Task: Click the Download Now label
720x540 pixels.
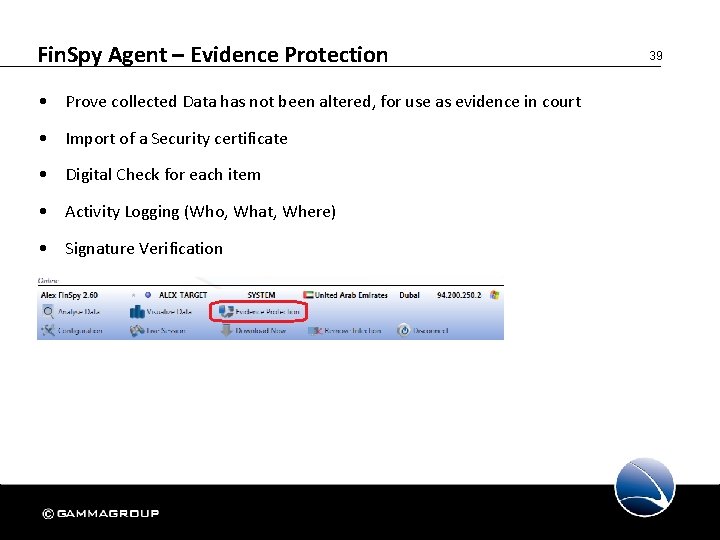Action: coord(260,331)
